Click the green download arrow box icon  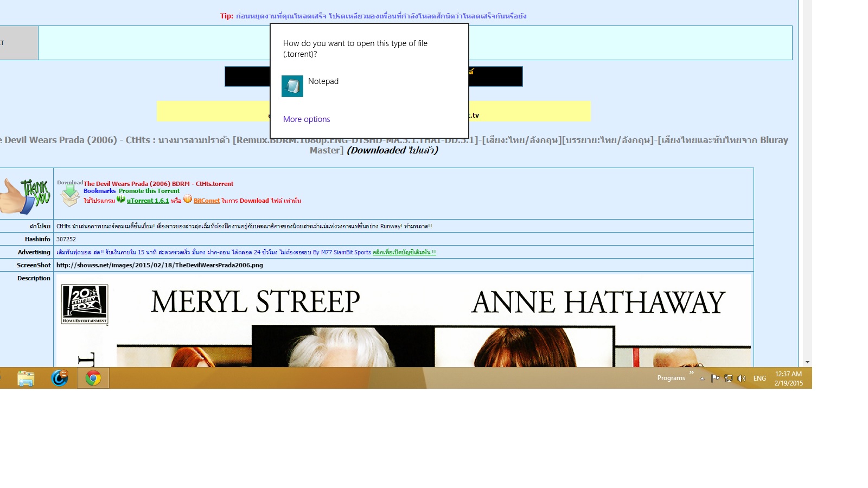point(70,196)
